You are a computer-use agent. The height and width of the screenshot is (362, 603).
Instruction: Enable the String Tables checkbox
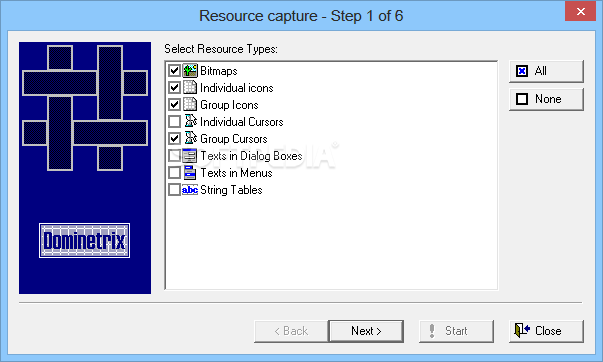[x=175, y=189]
